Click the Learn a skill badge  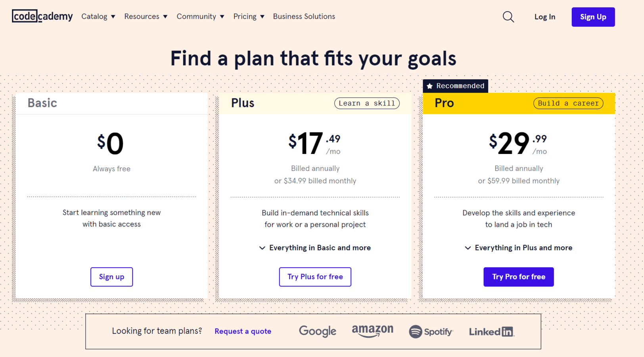pos(366,103)
